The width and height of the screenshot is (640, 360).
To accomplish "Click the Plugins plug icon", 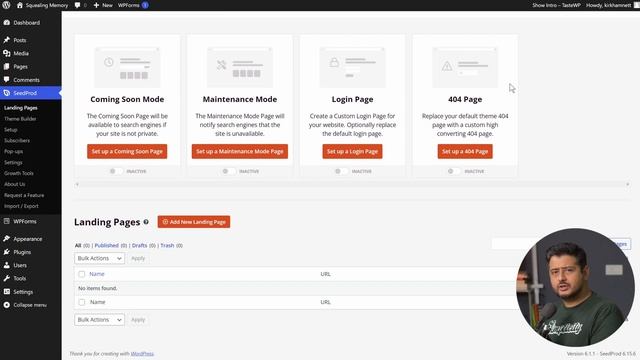I will pos(7,252).
